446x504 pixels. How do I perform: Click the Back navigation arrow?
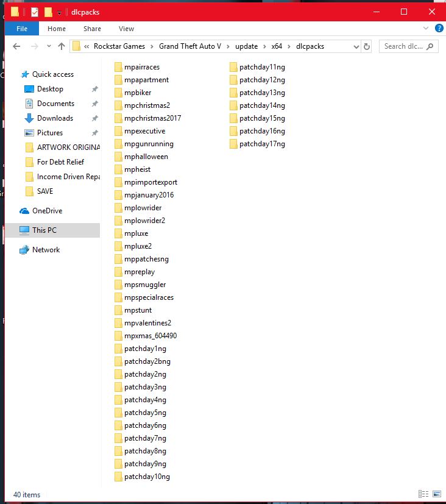[x=16, y=46]
